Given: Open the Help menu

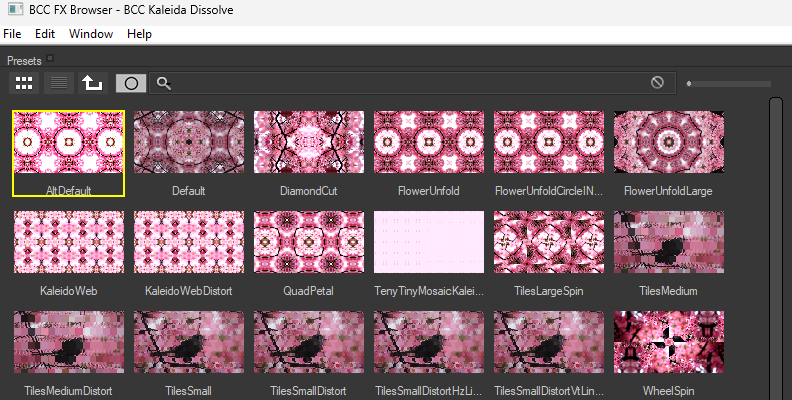Looking at the screenshot, I should (x=139, y=34).
